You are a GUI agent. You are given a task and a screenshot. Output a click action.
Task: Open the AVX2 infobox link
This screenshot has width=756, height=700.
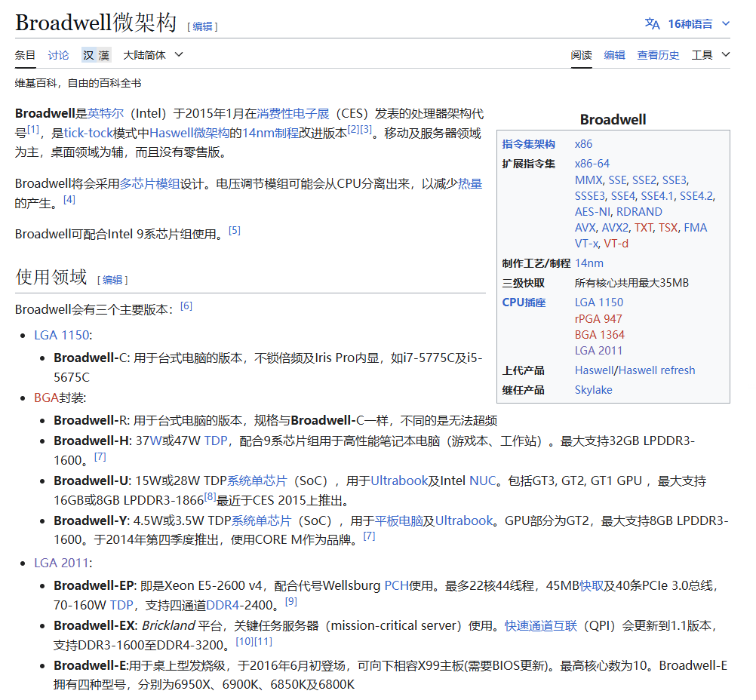615,228
